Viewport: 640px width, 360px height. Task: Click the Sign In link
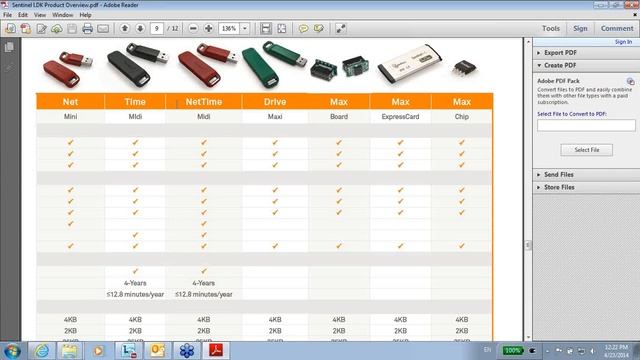(x=623, y=42)
